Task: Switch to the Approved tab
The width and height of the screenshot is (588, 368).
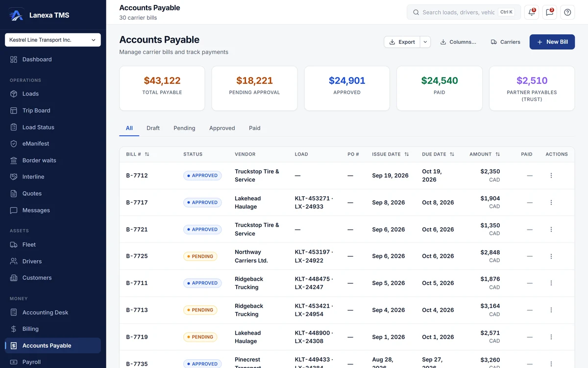Action: 222,128
